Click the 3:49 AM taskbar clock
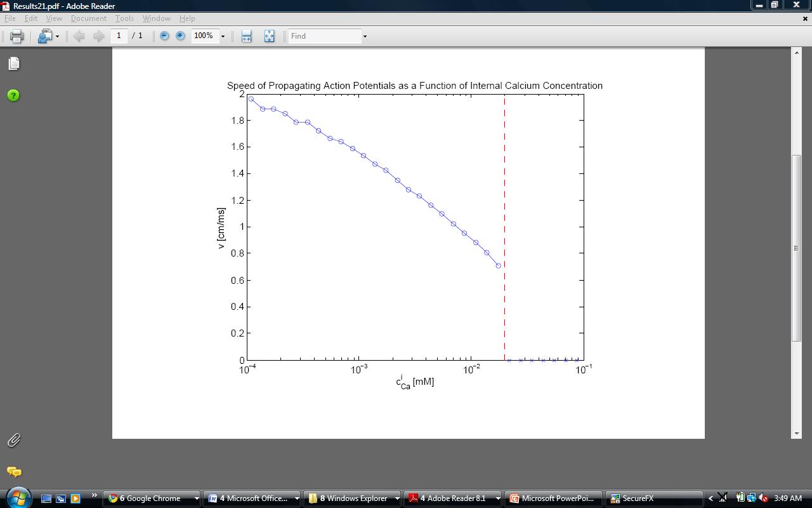This screenshot has width=812, height=508. click(788, 498)
